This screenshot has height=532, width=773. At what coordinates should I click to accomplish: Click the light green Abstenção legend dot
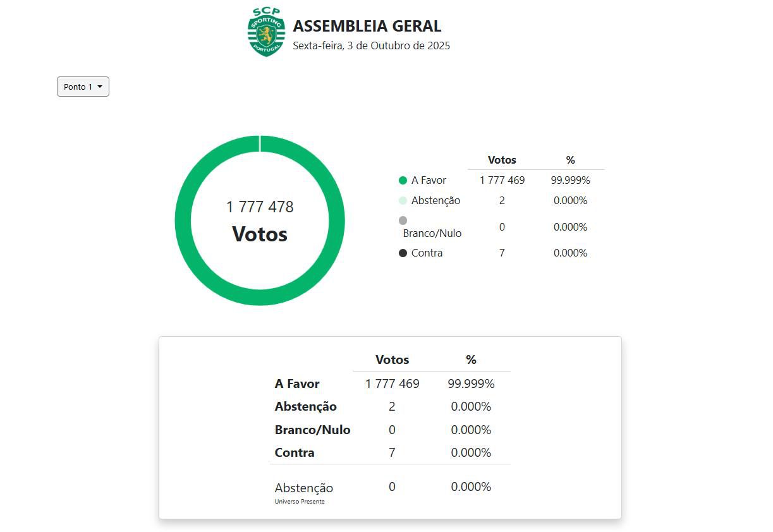403,201
